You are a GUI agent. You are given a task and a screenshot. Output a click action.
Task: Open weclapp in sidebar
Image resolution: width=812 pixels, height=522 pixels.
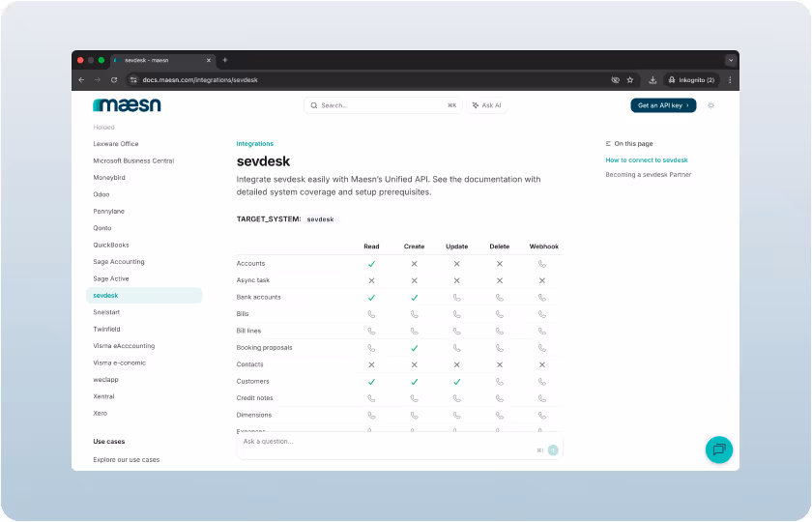105,379
